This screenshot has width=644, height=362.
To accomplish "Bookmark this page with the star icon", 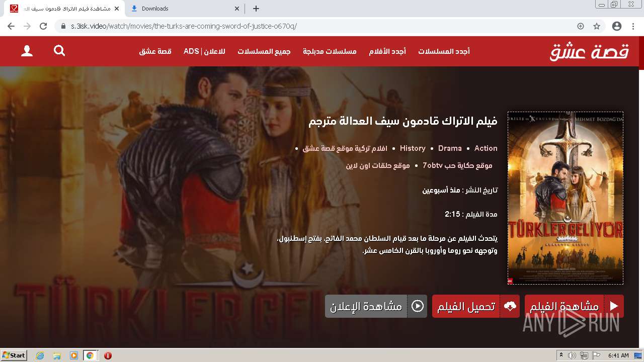I will pyautogui.click(x=597, y=26).
